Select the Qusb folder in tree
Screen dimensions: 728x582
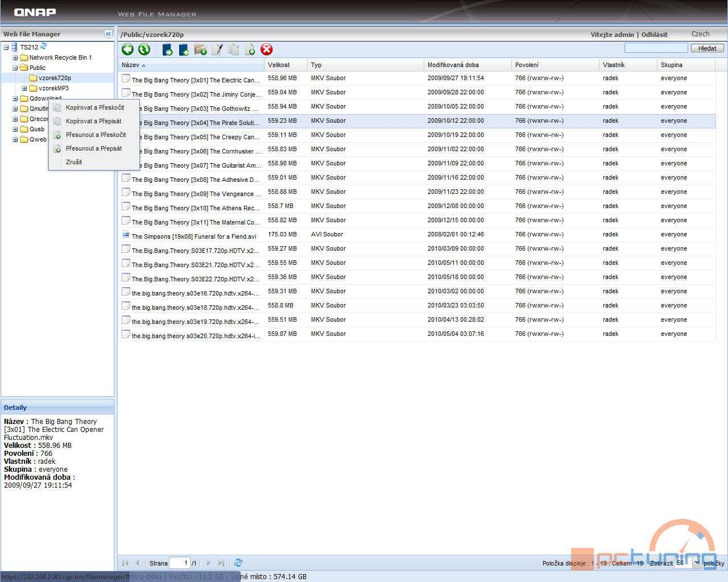pos(37,129)
